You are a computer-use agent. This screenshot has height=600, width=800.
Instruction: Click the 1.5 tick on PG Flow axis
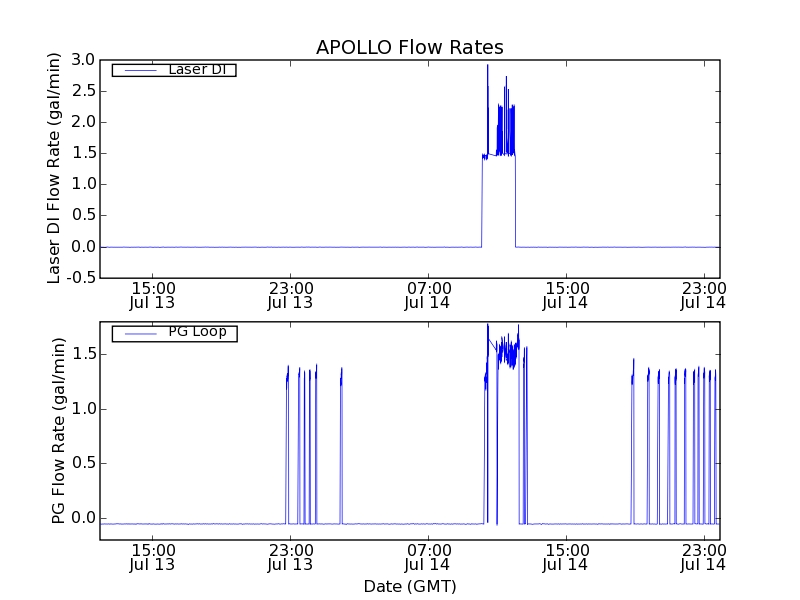[82, 354]
